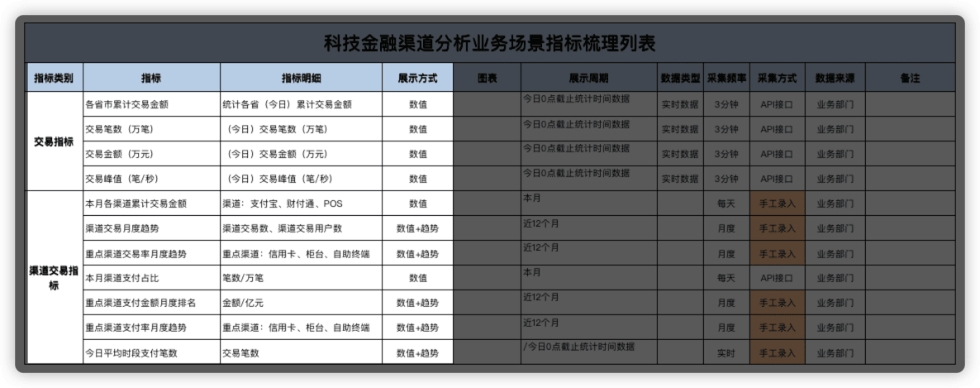This screenshot has width=980, height=388.
Task: Select the 重点渠道交易率月度趋势 cell
Action: coord(151,253)
